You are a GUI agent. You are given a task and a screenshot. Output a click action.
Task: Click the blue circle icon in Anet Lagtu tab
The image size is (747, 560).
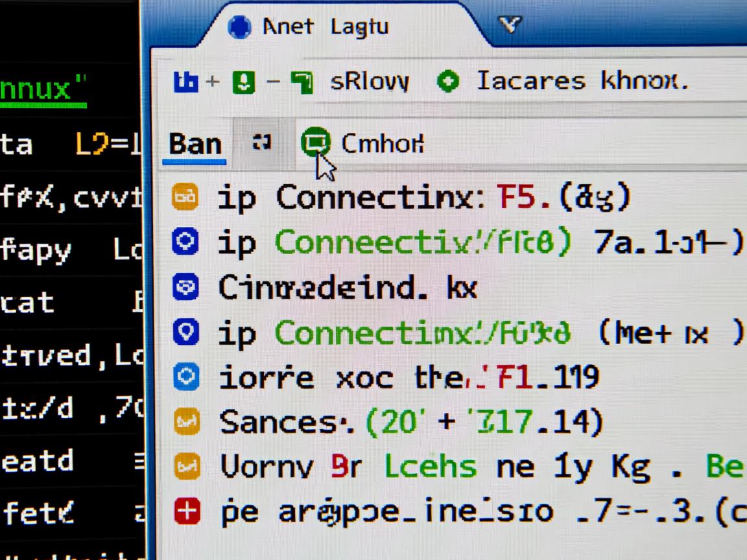pyautogui.click(x=239, y=27)
